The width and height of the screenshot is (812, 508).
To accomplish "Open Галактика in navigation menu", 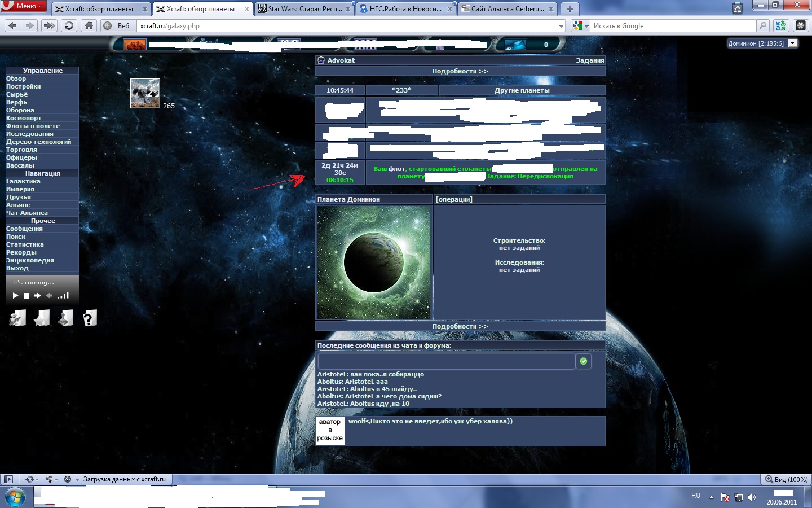I will coord(23,181).
